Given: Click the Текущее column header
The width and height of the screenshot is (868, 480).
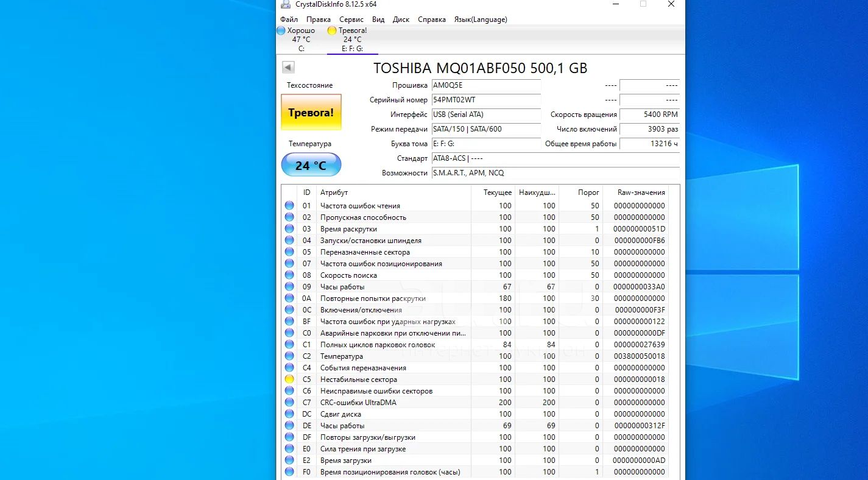Looking at the screenshot, I should click(x=493, y=192).
